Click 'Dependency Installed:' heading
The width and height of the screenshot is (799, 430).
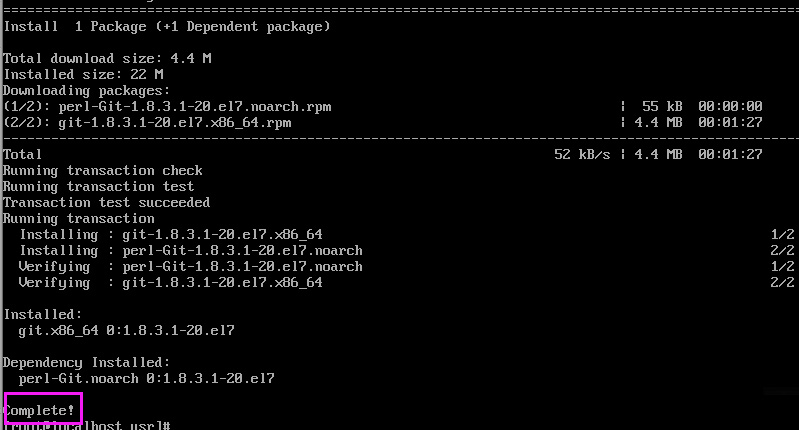point(86,362)
